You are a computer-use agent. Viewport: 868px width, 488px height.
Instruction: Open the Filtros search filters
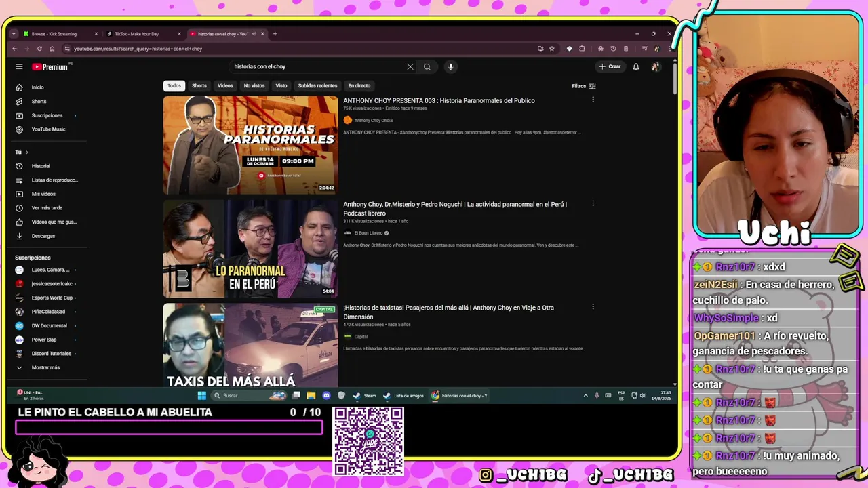coord(583,86)
